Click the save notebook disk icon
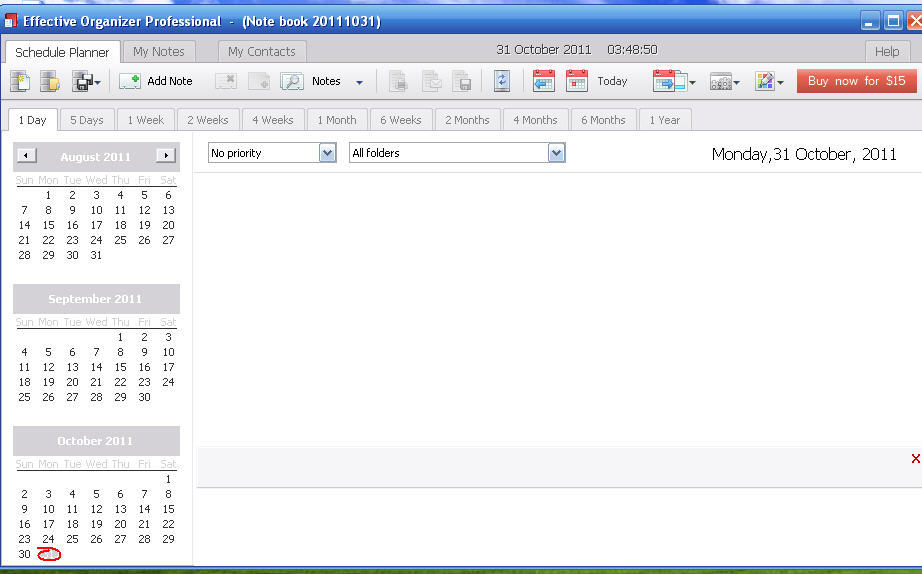 click(82, 81)
